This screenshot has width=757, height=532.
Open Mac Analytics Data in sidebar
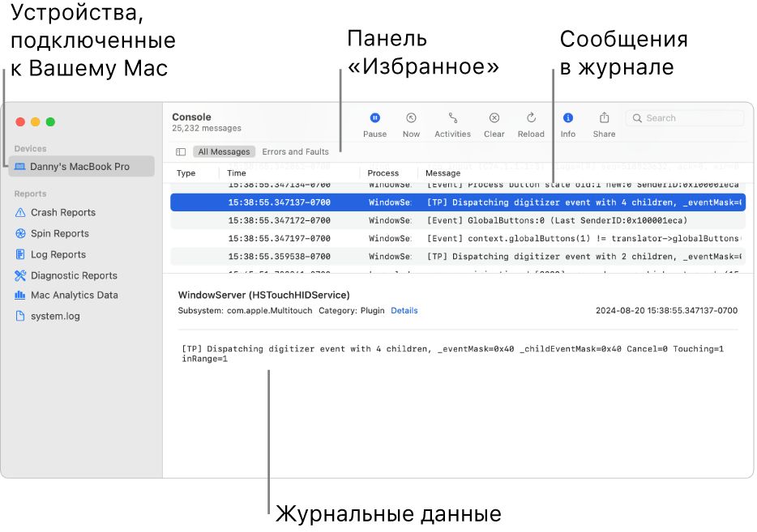tap(74, 296)
